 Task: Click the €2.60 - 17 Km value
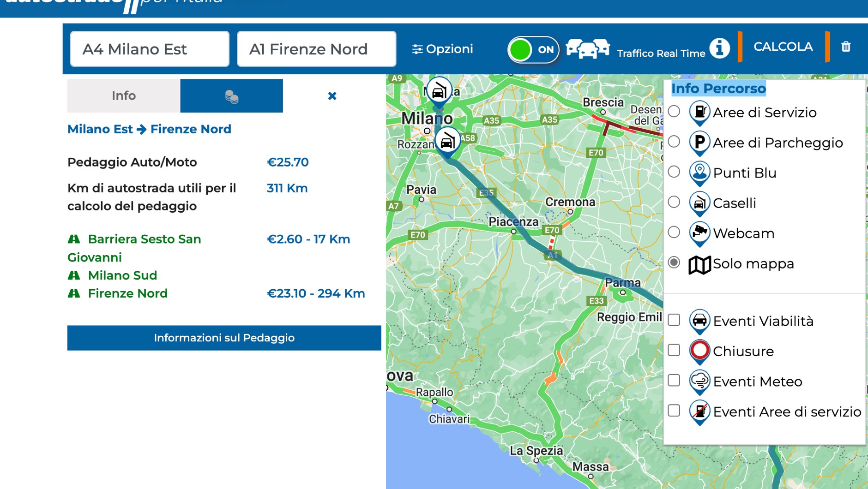tap(308, 239)
